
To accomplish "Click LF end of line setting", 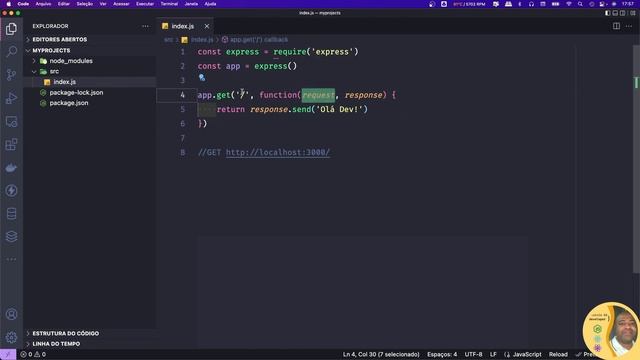I will click(493, 354).
